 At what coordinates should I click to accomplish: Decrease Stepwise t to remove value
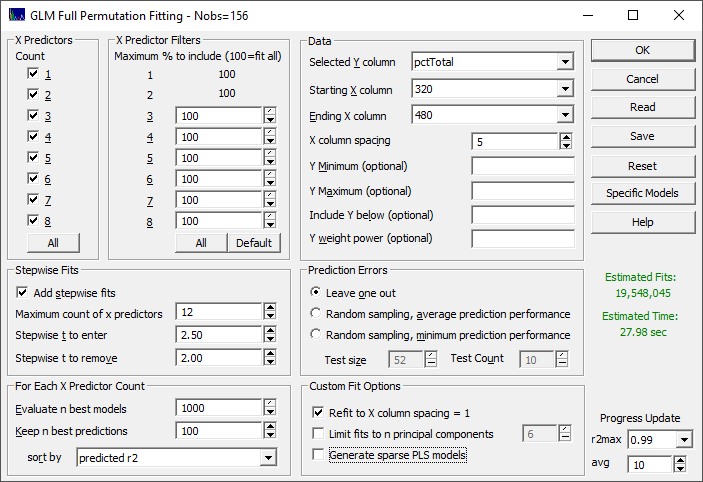pyautogui.click(x=270, y=362)
